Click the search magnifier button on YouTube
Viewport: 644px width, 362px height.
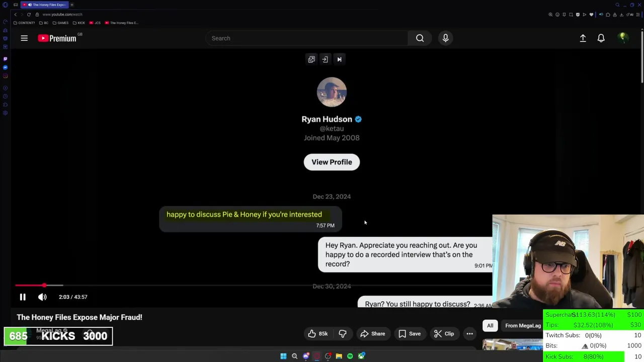point(420,38)
